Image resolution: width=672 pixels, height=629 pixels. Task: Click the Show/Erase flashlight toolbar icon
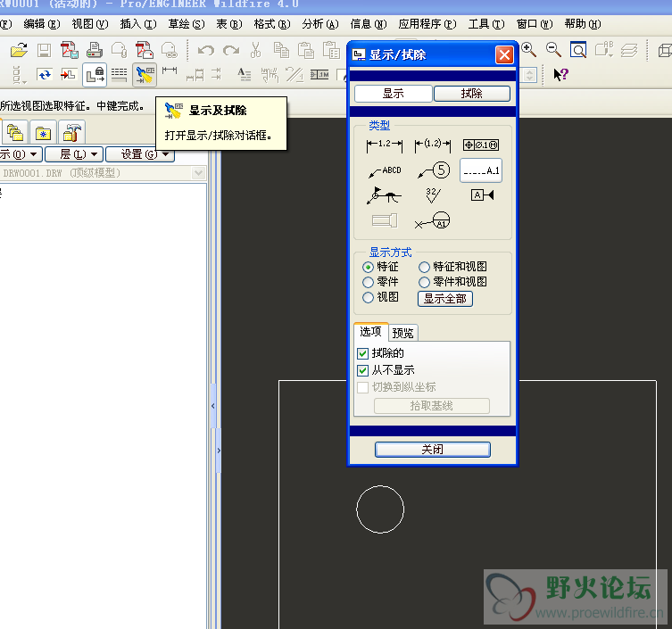click(x=145, y=76)
